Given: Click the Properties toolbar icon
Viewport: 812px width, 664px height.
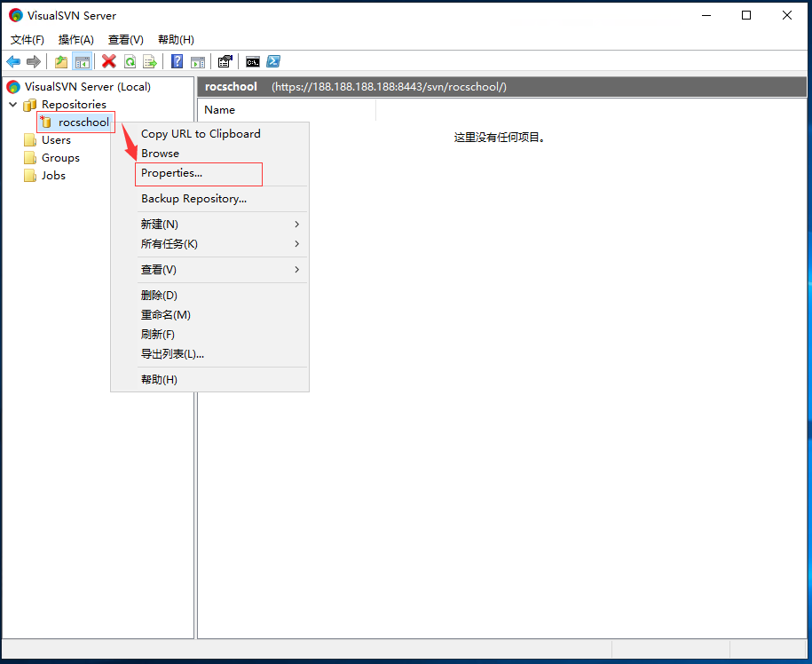Looking at the screenshot, I should point(225,61).
